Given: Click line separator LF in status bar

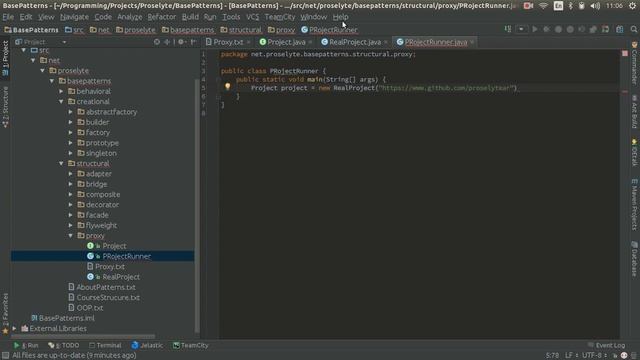Looking at the screenshot, I should click(571, 356).
